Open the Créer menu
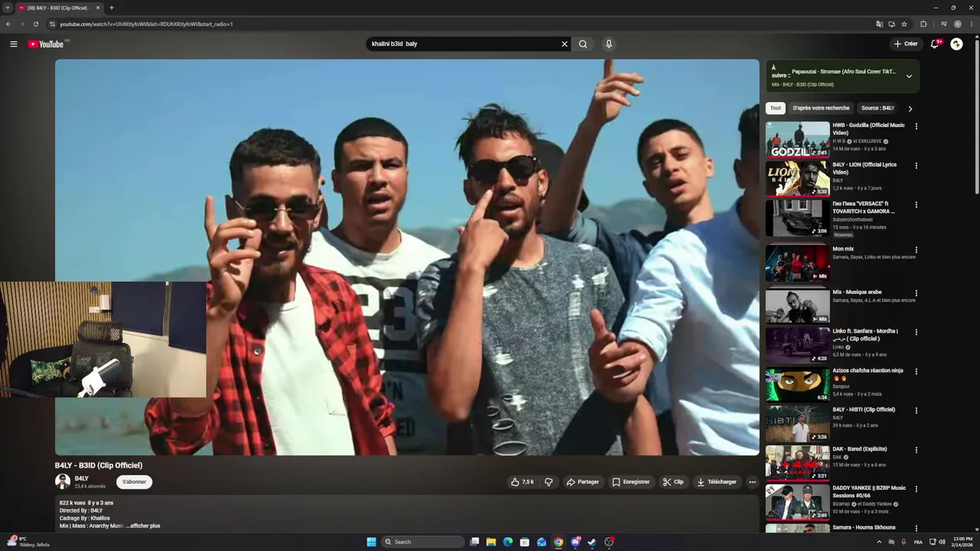This screenshot has height=551, width=980. coord(906,44)
